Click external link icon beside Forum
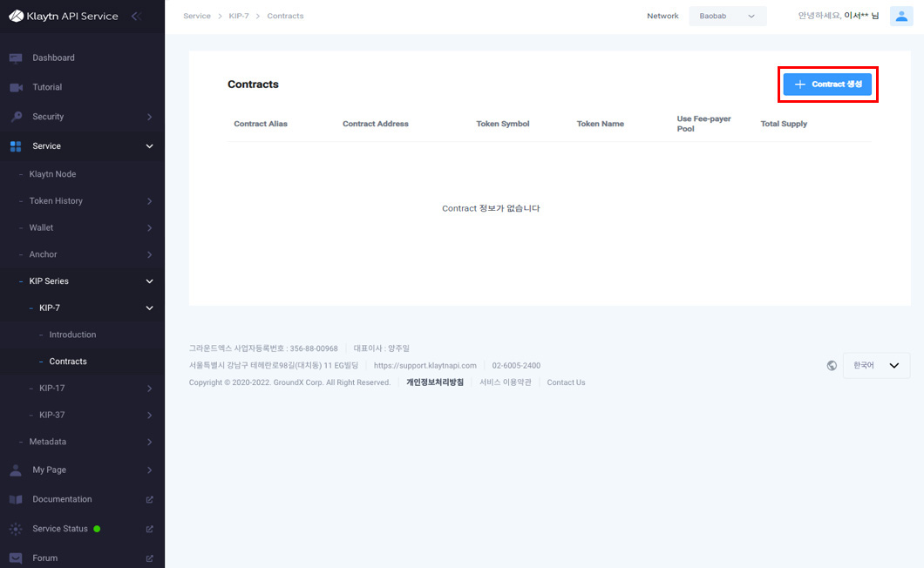924x568 pixels. tap(150, 558)
